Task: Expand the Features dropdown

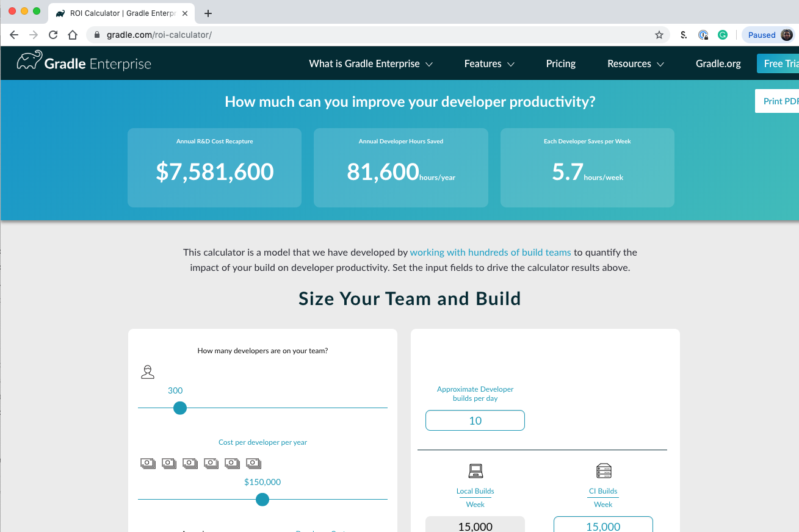Action: tap(490, 63)
